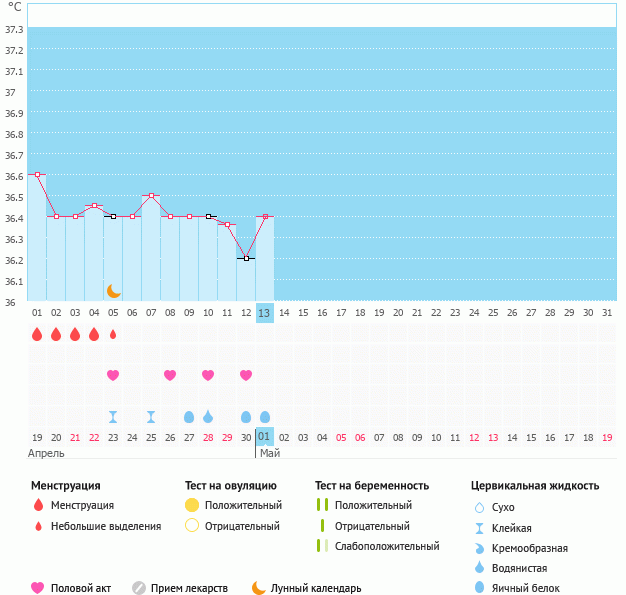The width and height of the screenshot is (626, 595).
Task: Click the orange moon calendar legend icon
Action: [x=259, y=588]
